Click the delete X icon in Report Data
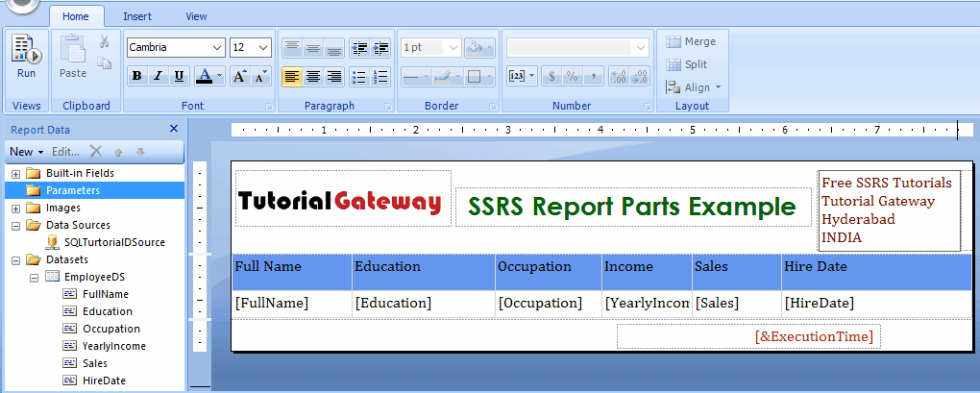 (96, 151)
